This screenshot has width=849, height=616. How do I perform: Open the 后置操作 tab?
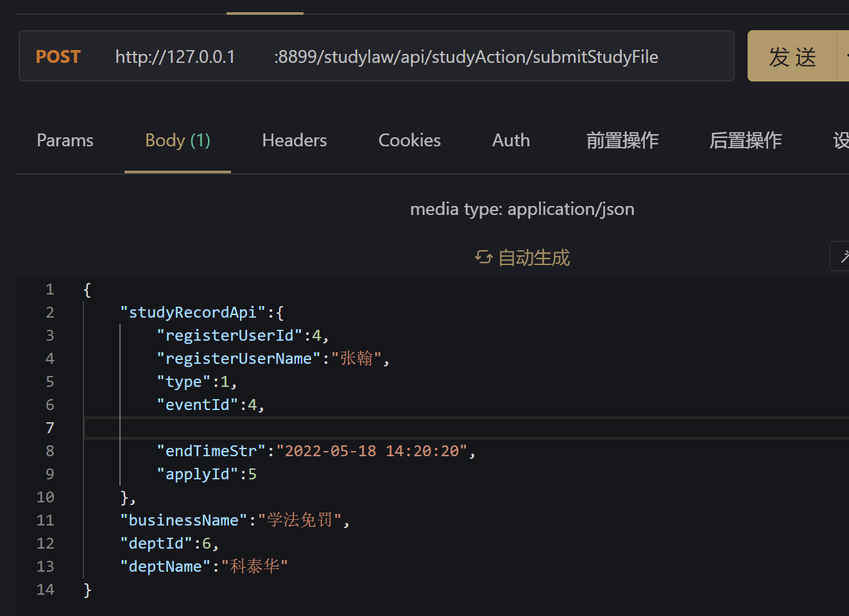coord(745,140)
